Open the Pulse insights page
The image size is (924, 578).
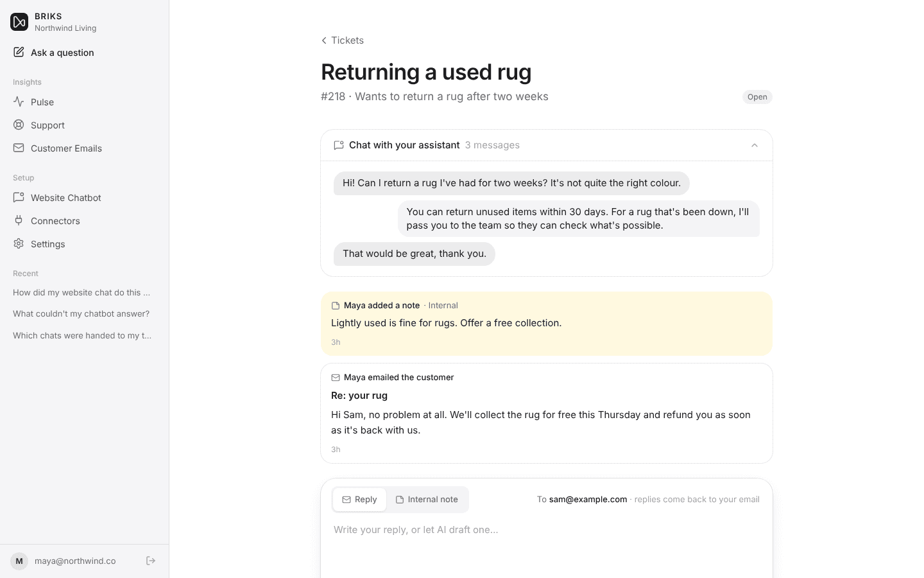click(85, 101)
